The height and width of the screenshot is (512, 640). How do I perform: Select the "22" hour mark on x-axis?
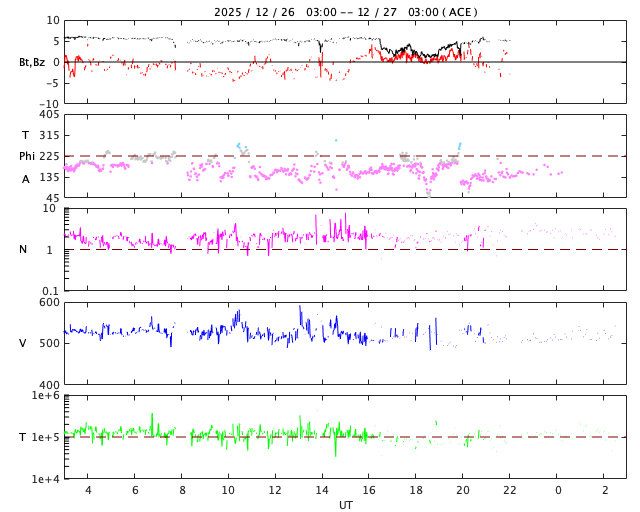coord(510,491)
